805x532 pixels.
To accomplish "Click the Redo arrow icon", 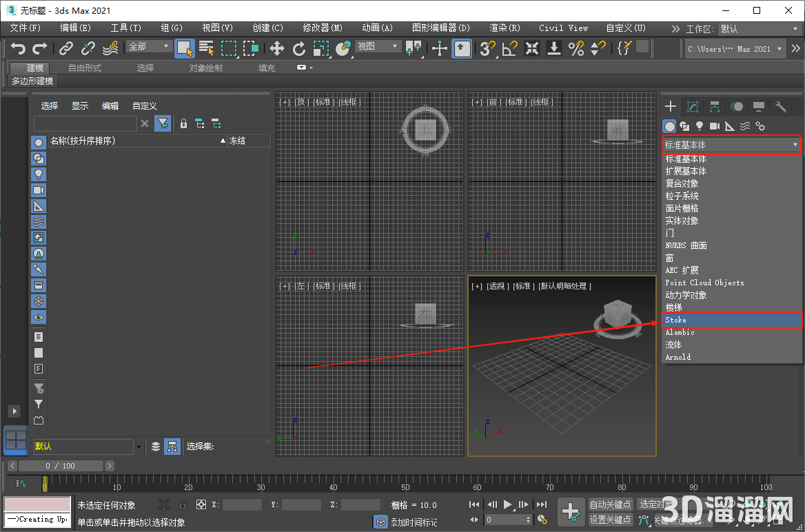I will 39,48.
